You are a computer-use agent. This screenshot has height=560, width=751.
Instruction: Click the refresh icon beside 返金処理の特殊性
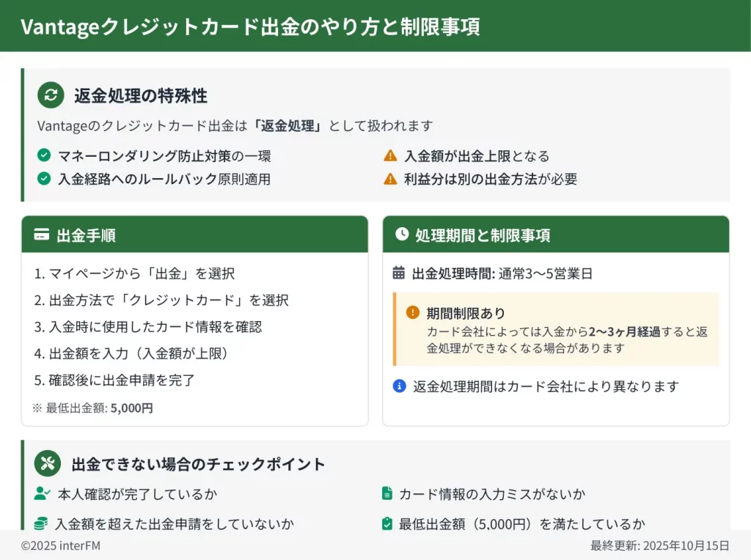click(51, 95)
